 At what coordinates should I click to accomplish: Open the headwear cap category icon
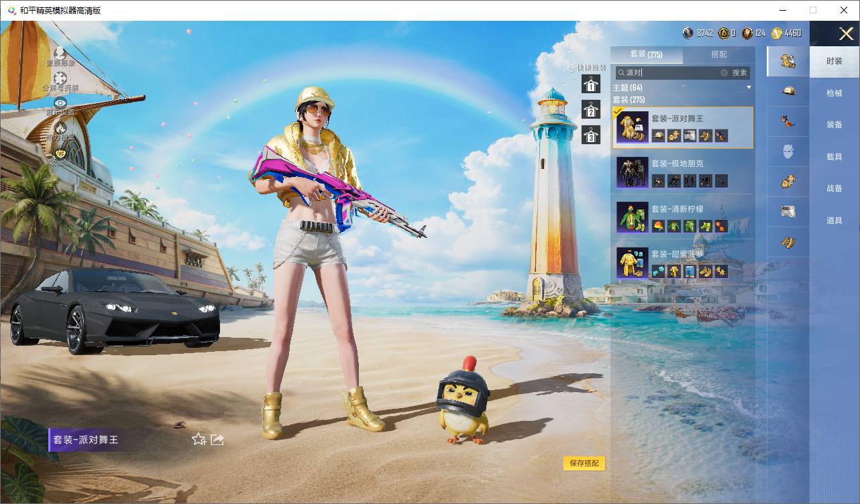pos(788,91)
